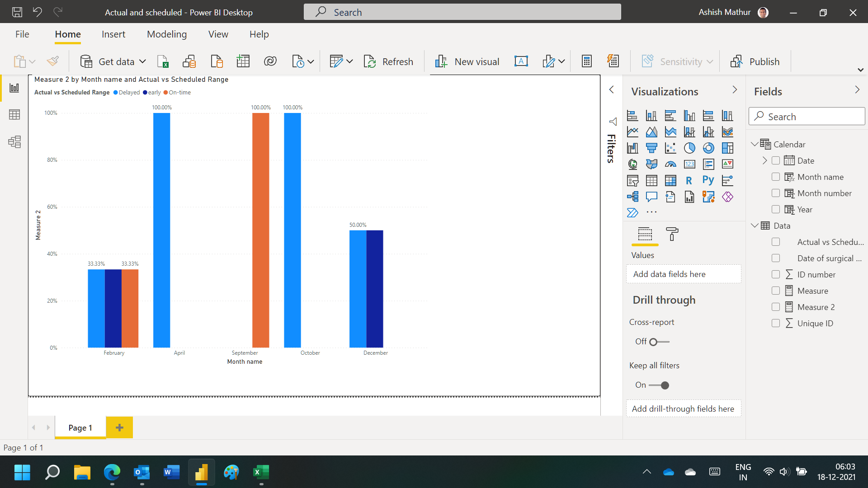Open the File menu
This screenshot has height=488, width=868.
pos(22,34)
